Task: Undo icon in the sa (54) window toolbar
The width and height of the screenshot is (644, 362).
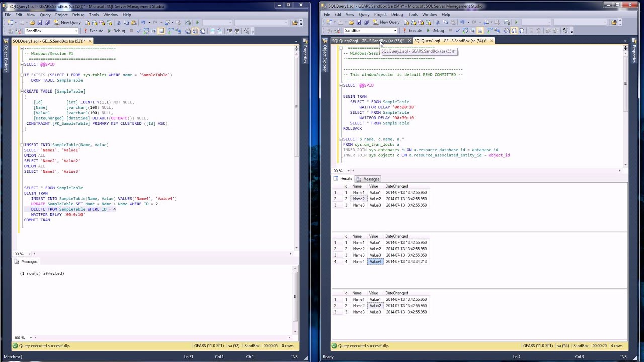Action: click(x=462, y=22)
